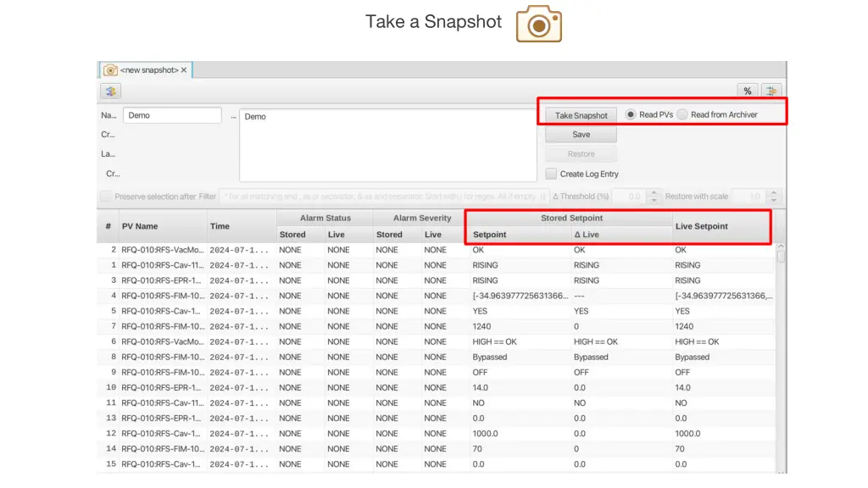Click the '---' delta cell in row 4
This screenshot has width=868, height=488.
tap(579, 296)
